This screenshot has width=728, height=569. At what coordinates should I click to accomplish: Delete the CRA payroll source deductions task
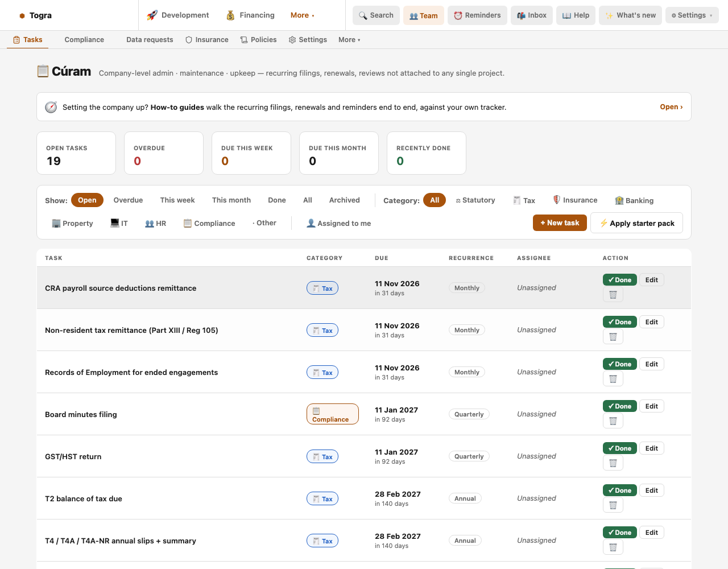click(x=613, y=295)
